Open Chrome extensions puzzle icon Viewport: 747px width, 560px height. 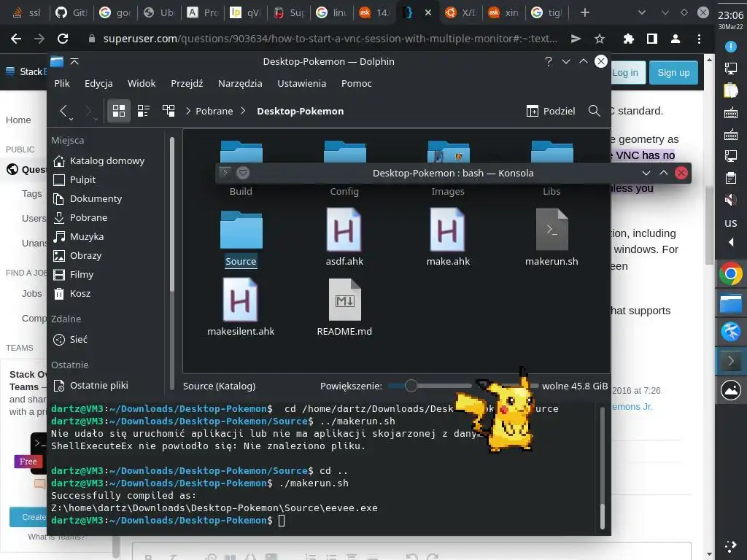pos(629,39)
